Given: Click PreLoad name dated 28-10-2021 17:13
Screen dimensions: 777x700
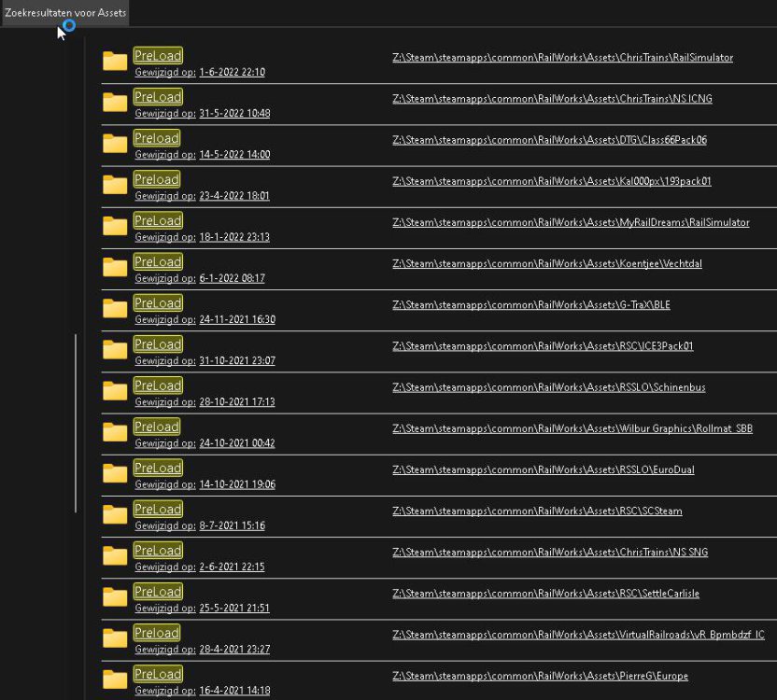Looking at the screenshot, I should tap(158, 385).
